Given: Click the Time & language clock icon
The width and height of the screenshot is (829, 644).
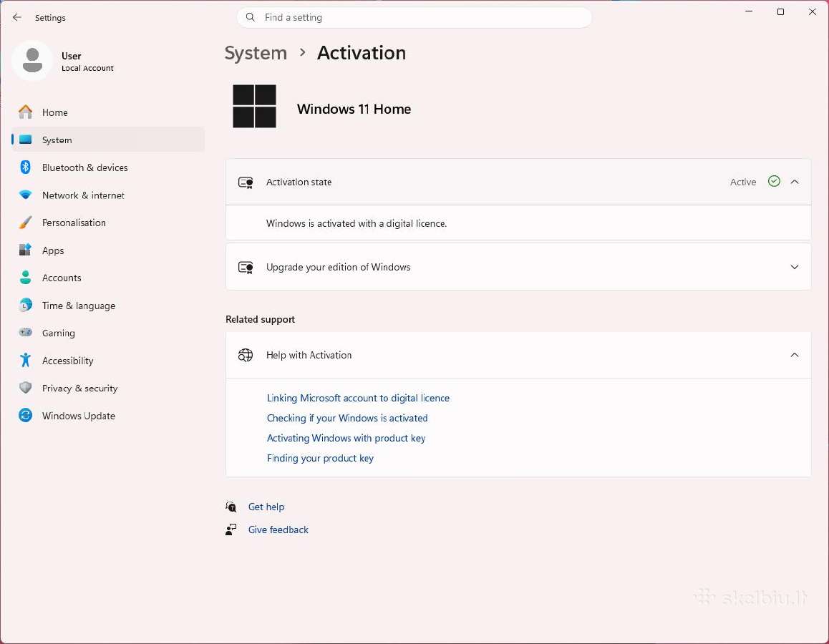Looking at the screenshot, I should tap(25, 306).
